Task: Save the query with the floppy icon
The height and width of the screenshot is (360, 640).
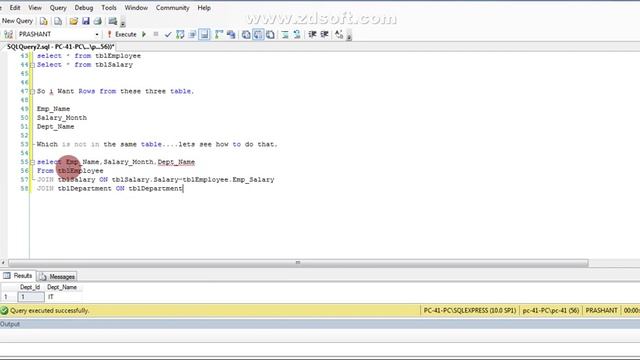Action: (x=85, y=21)
